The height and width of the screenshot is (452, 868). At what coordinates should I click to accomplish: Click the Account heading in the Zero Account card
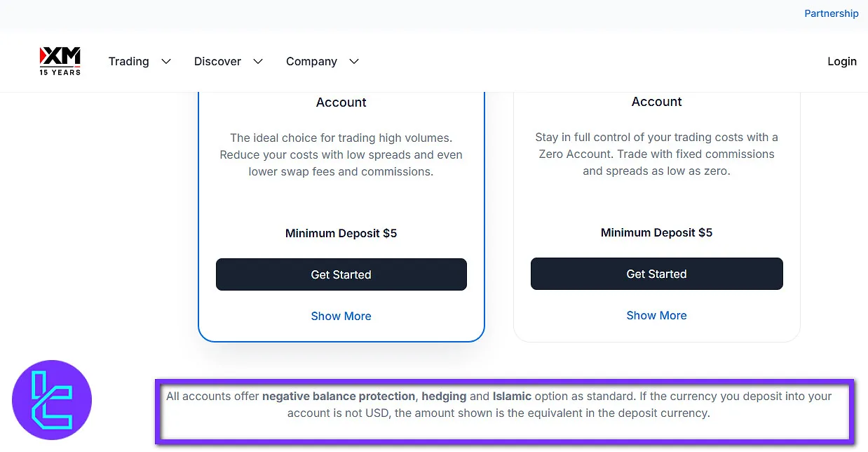(656, 102)
